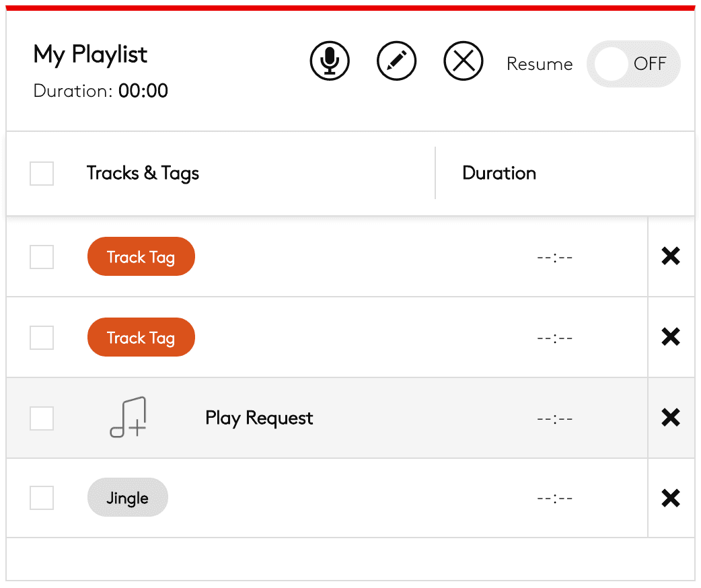Tick the first Track Tag row checkbox

(x=42, y=257)
